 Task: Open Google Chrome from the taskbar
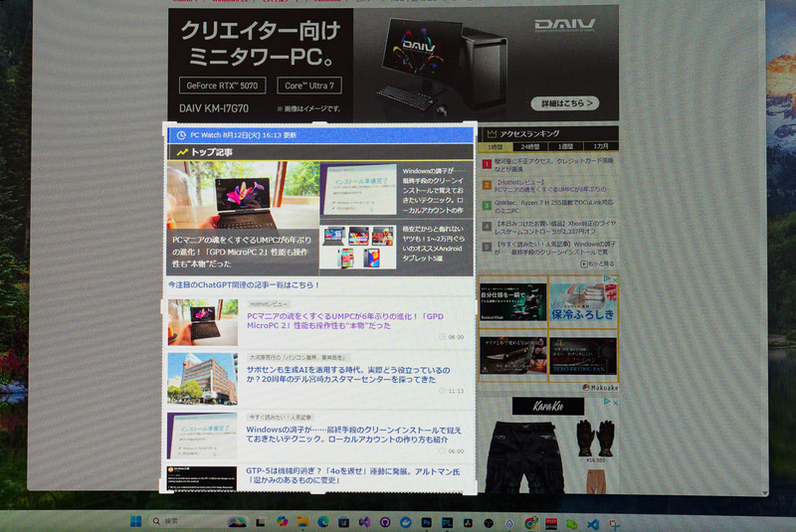point(531,523)
